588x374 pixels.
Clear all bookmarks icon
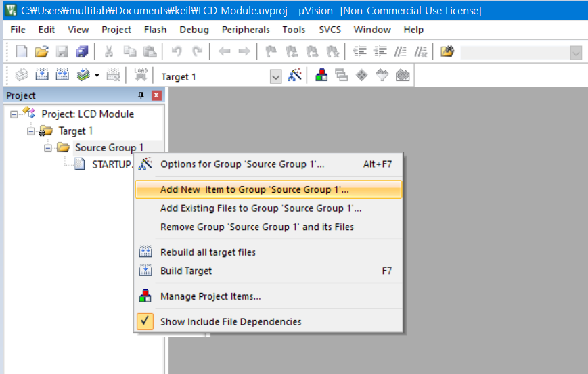click(333, 51)
